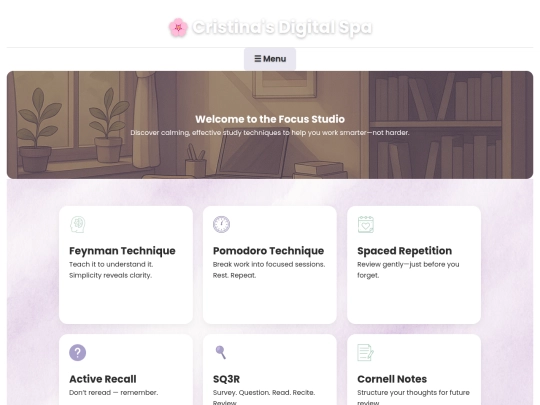Open the Menu hamburger button
The image size is (540, 405).
coord(270,59)
